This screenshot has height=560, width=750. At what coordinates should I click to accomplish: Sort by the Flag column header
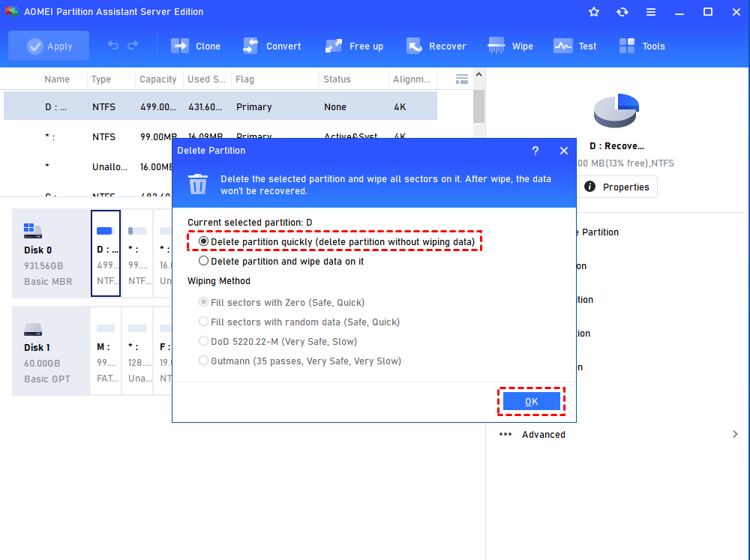tap(245, 79)
